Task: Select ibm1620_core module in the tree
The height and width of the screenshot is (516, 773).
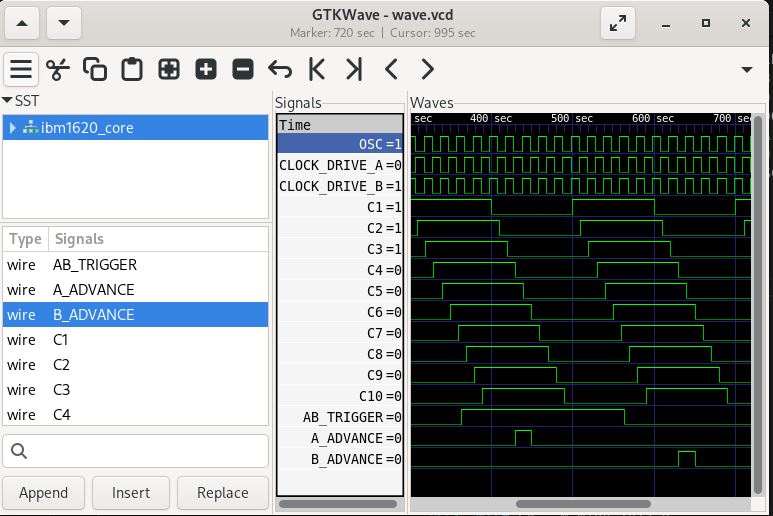Action: 136,128
